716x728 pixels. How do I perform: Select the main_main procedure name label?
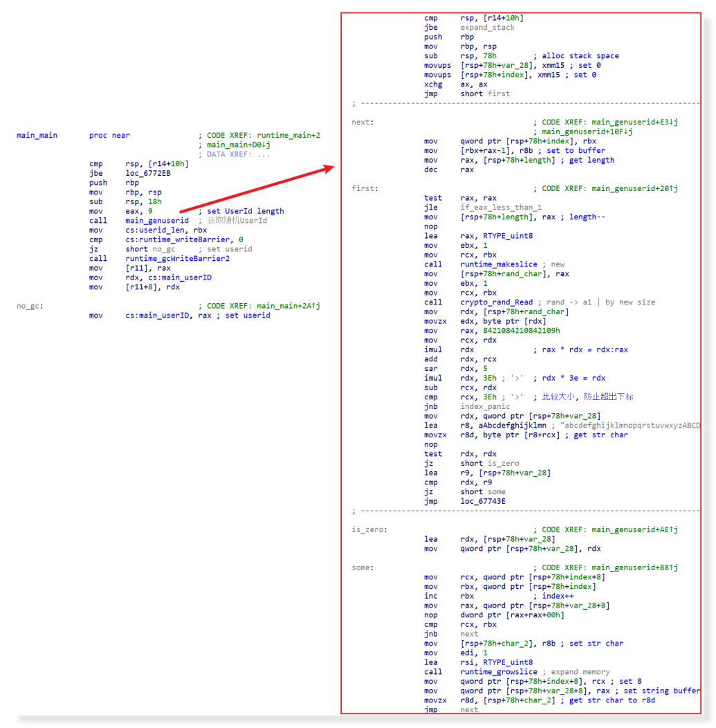(x=37, y=136)
